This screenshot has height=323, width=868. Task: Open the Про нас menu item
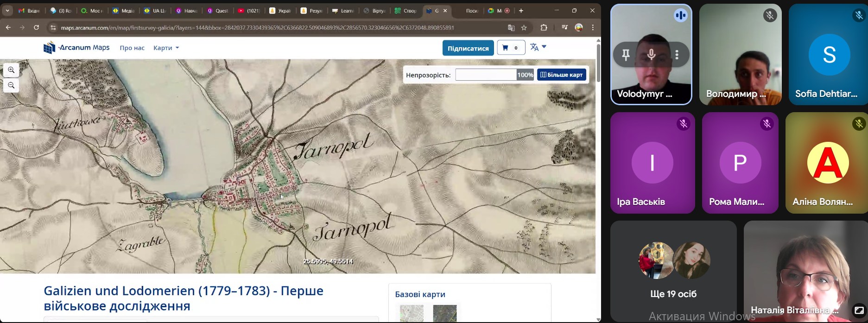click(132, 48)
